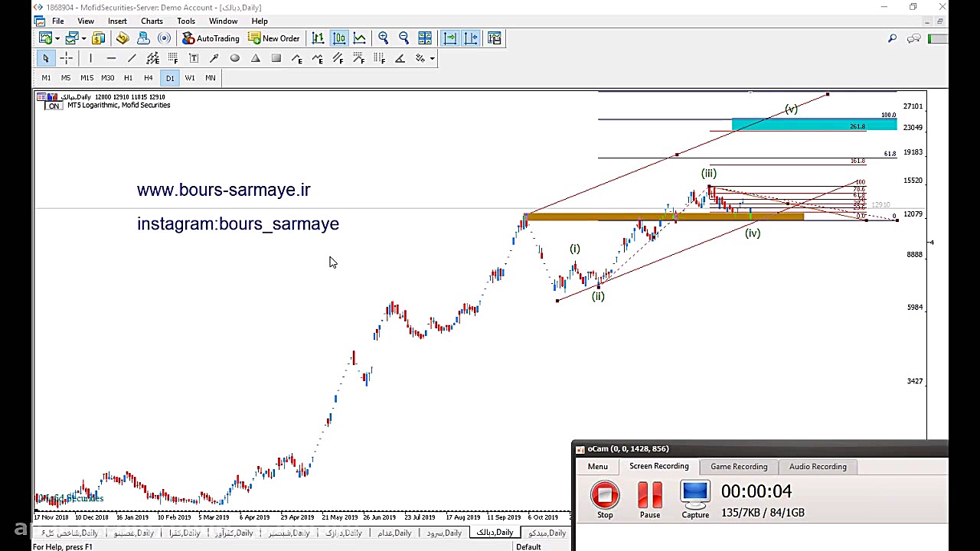The height and width of the screenshot is (551, 980).
Task: Select the Fibonacci expansion tool
Action: tap(359, 58)
